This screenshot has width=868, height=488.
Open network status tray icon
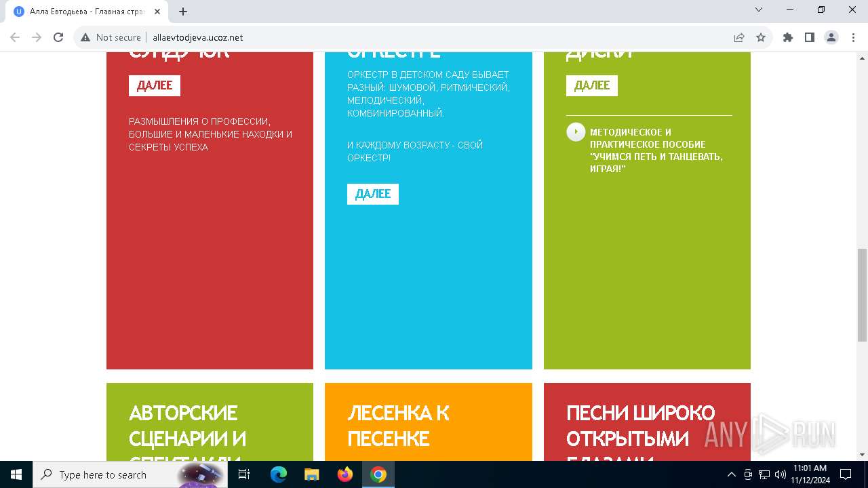point(764,474)
